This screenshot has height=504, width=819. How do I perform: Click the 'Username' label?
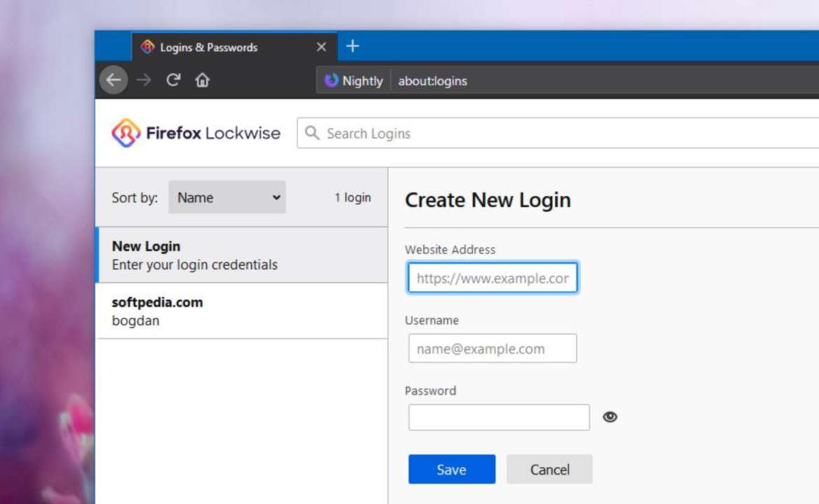(431, 320)
